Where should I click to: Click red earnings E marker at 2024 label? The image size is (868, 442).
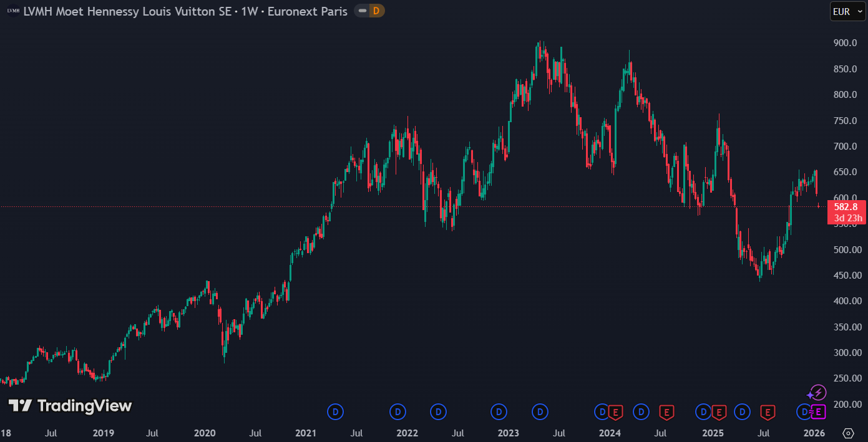pos(616,411)
